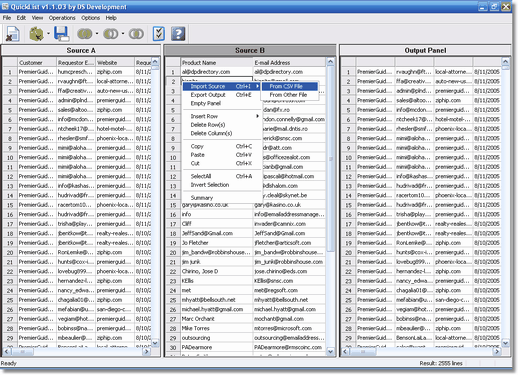Click 'PADearmore' cell in Source B row 30
The width and height of the screenshot is (518, 375).
217,347
